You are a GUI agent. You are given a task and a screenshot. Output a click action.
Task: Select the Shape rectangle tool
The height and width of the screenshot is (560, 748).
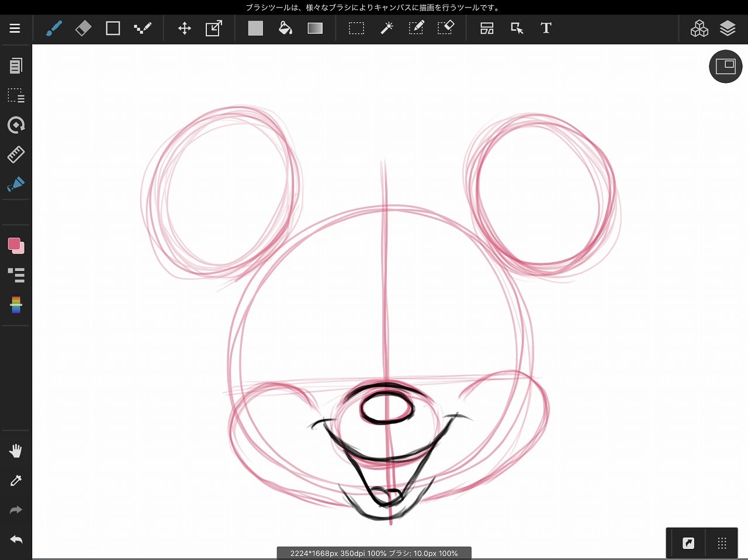tap(113, 28)
